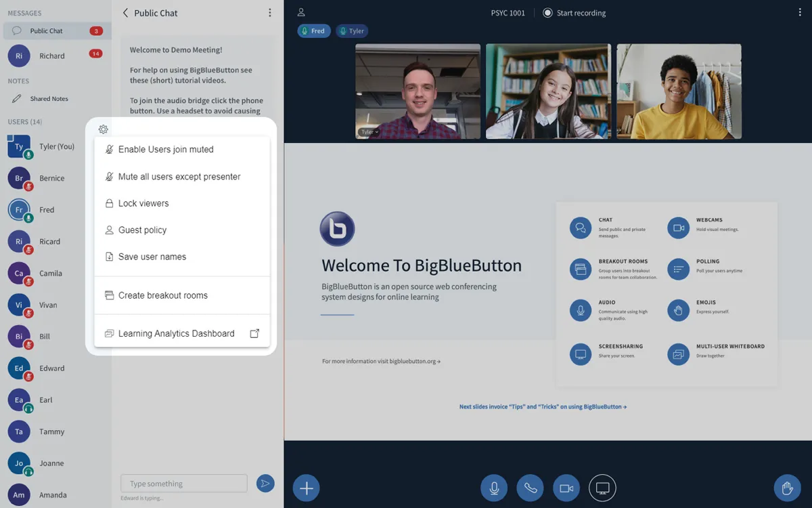The height and width of the screenshot is (508, 812).
Task: Click the raise hand button
Action: click(x=787, y=488)
